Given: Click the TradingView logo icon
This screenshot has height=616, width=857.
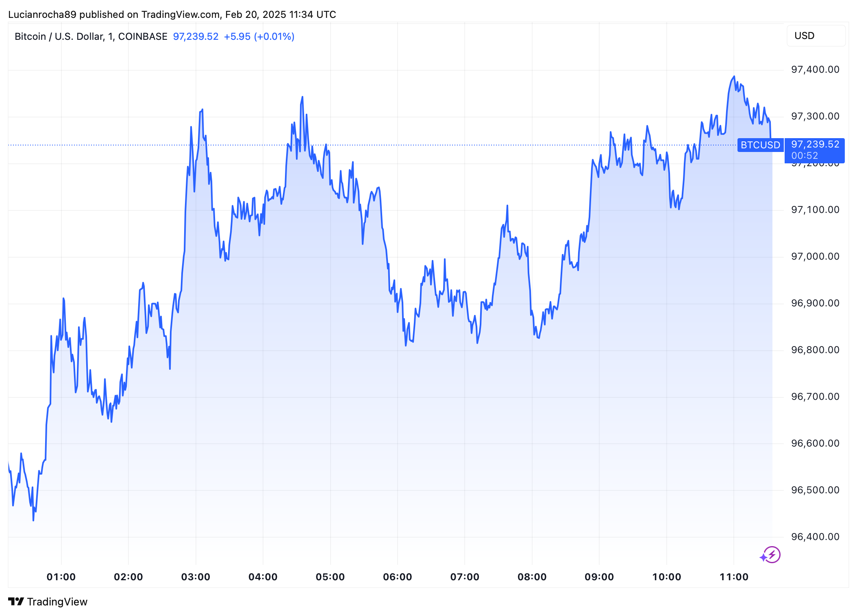Looking at the screenshot, I should point(16,601).
